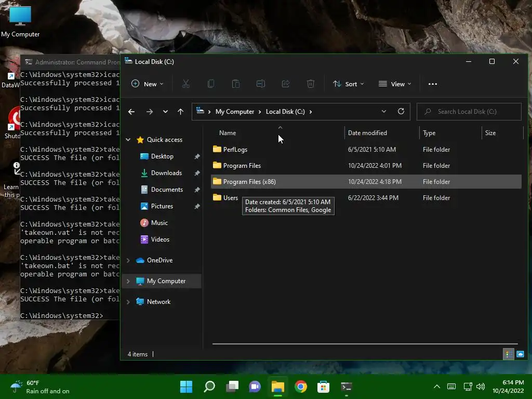The height and width of the screenshot is (399, 532).
Task: Unpin Desktop using its pin icon
Action: pyautogui.click(x=197, y=156)
